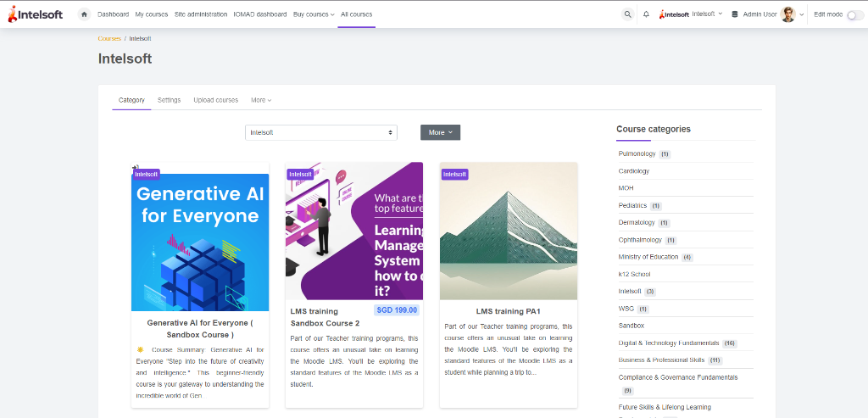This screenshot has width=868, height=418.
Task: Go to Dashboard in navbar
Action: [113, 14]
